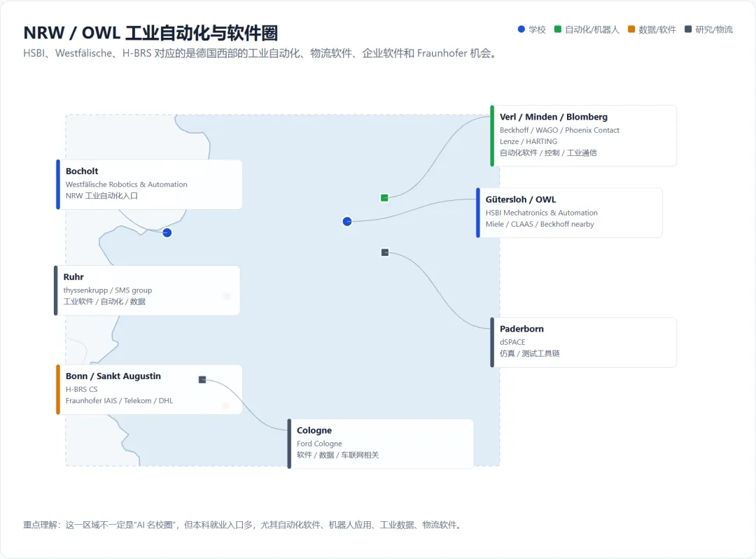Click the 研究/物流 legend label
This screenshot has height=559, width=756.
(714, 30)
